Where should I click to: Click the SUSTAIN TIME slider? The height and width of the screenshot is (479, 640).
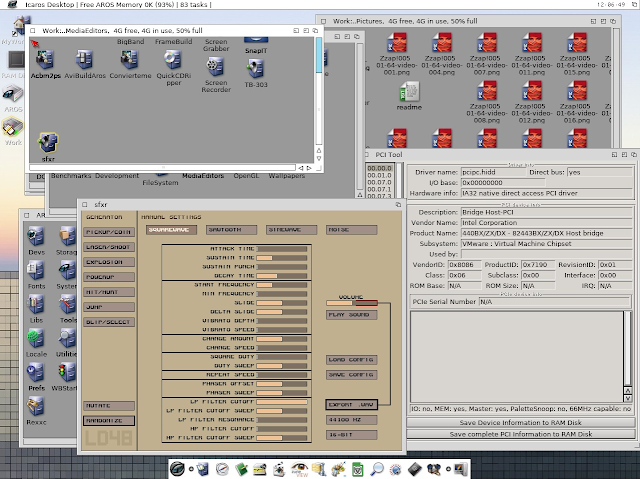[x=282, y=258]
